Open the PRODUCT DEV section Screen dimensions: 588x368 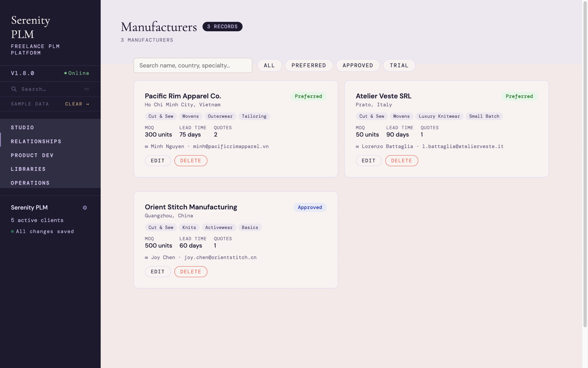tap(50, 155)
